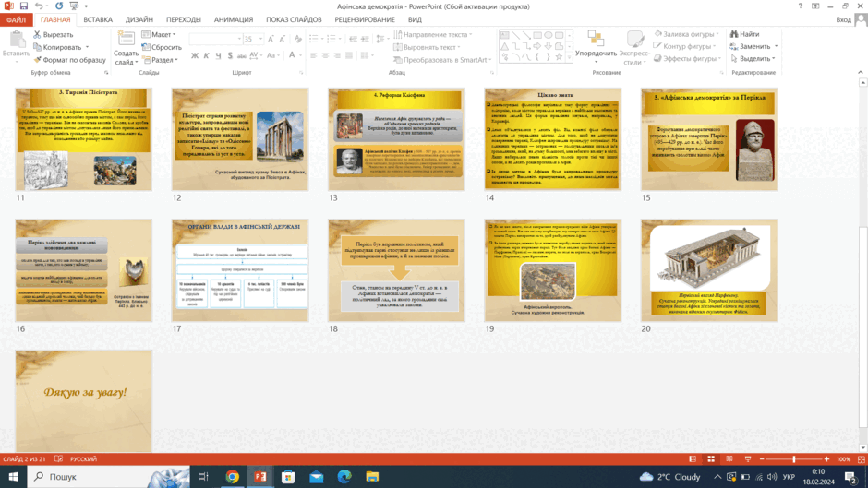This screenshot has height=488, width=868.
Task: Start slideshow from status bar icon
Action: point(748,459)
